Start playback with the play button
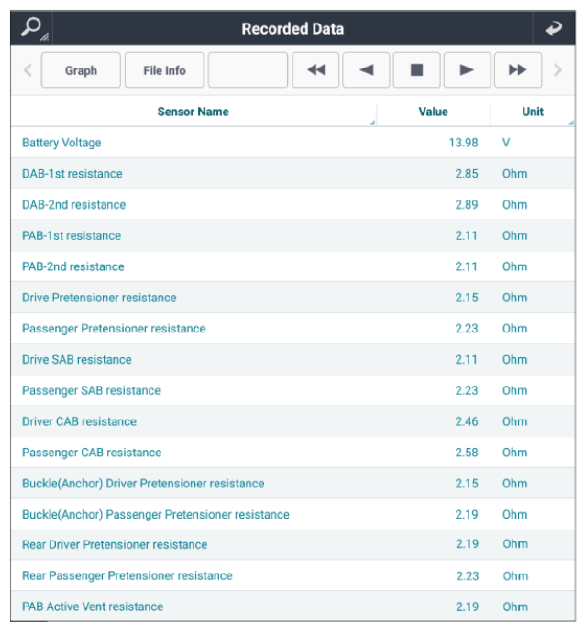 [x=467, y=70]
